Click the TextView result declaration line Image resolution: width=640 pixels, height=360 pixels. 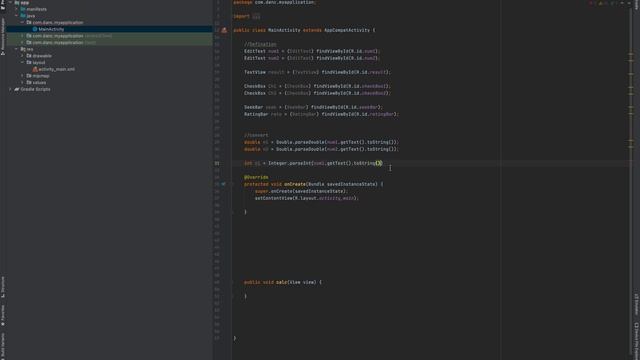[x=317, y=72]
